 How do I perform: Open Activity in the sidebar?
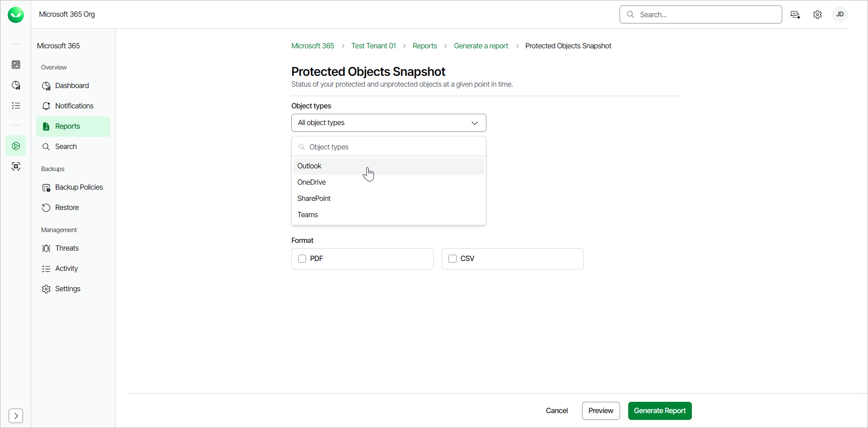[x=73, y=269]
